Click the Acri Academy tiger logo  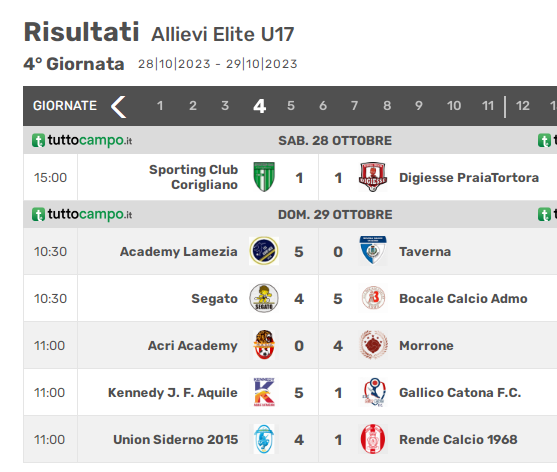[x=264, y=345]
